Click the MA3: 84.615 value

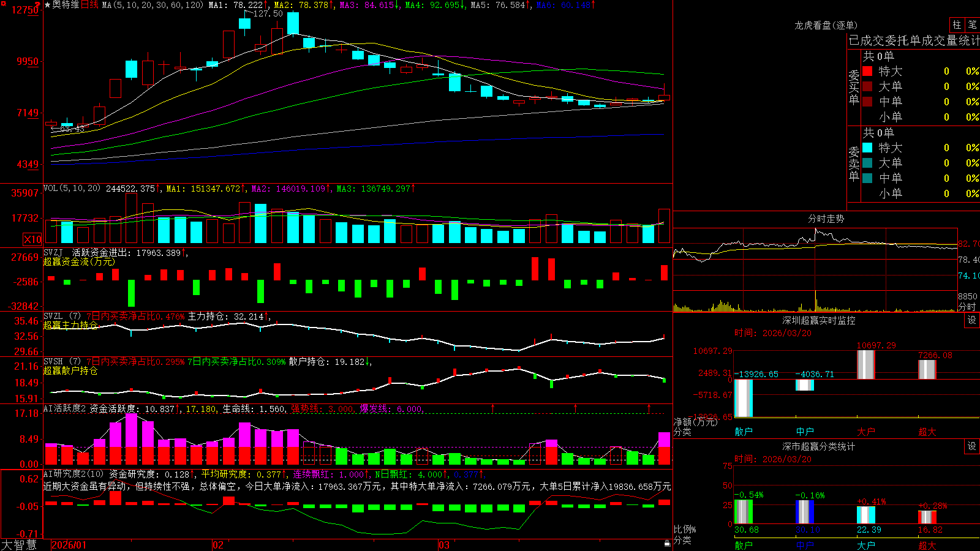(366, 5)
